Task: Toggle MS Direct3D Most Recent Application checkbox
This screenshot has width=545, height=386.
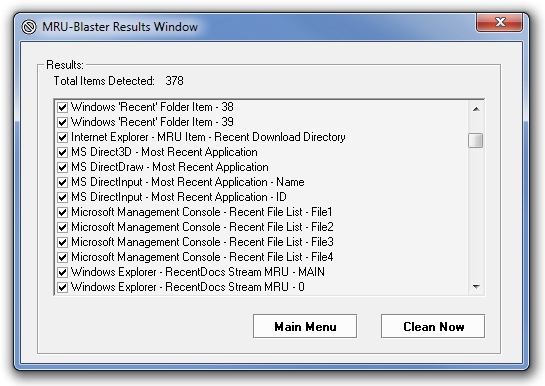Action: [62, 152]
